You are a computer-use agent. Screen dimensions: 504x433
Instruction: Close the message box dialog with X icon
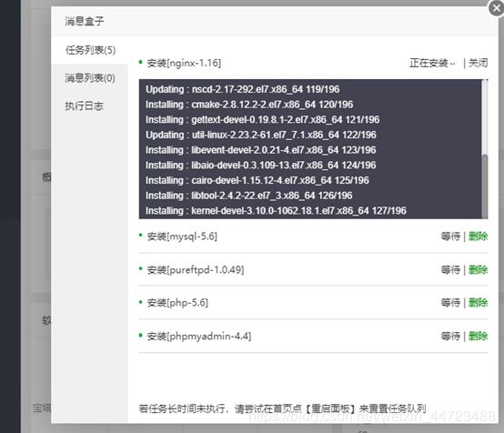[x=496, y=8]
